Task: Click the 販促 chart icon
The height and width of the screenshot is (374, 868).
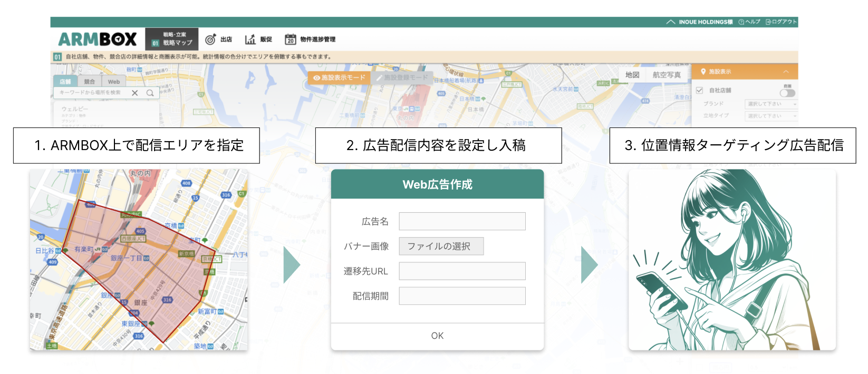Action: point(250,40)
